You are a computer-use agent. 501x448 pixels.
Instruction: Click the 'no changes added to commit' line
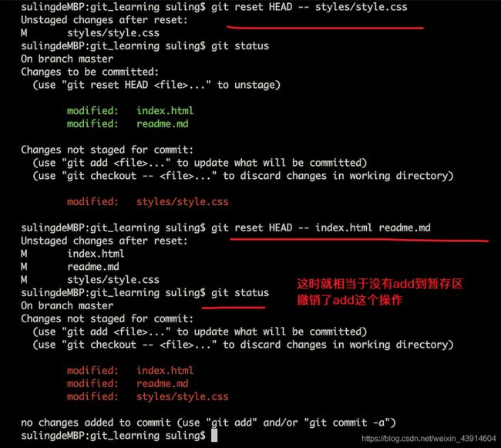(208, 423)
